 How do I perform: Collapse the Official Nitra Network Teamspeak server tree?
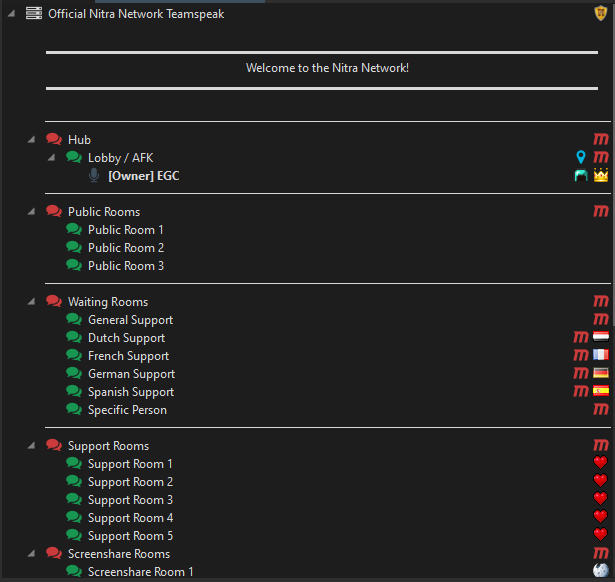coord(11,13)
